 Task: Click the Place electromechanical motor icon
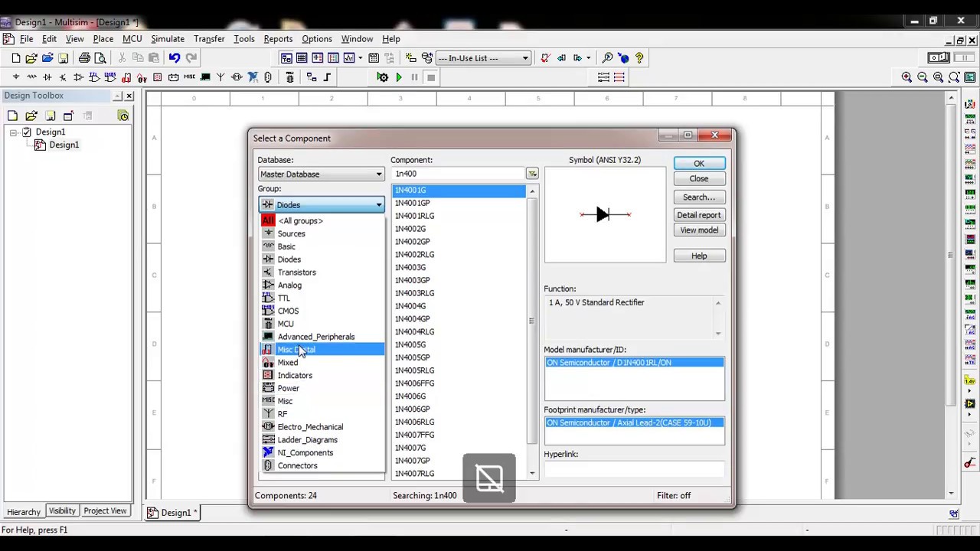click(237, 77)
